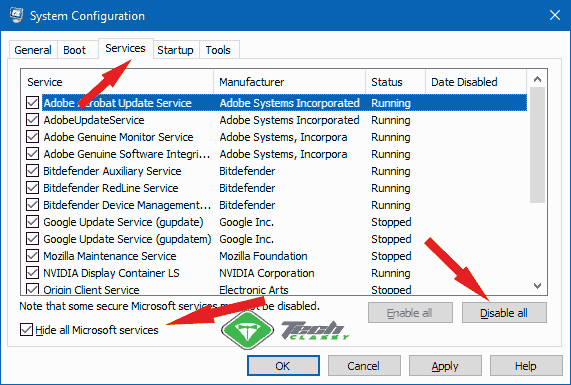
Task: Open Help via the Help button
Action: click(526, 366)
